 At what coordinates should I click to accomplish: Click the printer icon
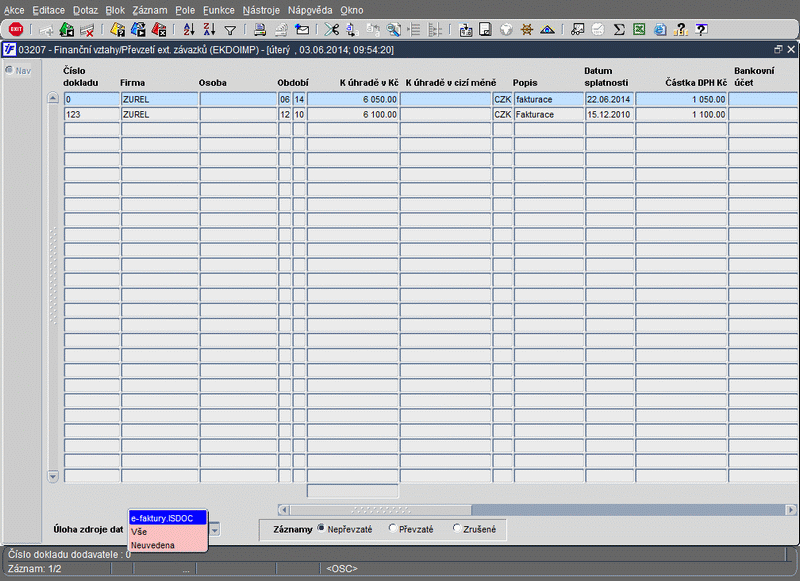(260, 30)
